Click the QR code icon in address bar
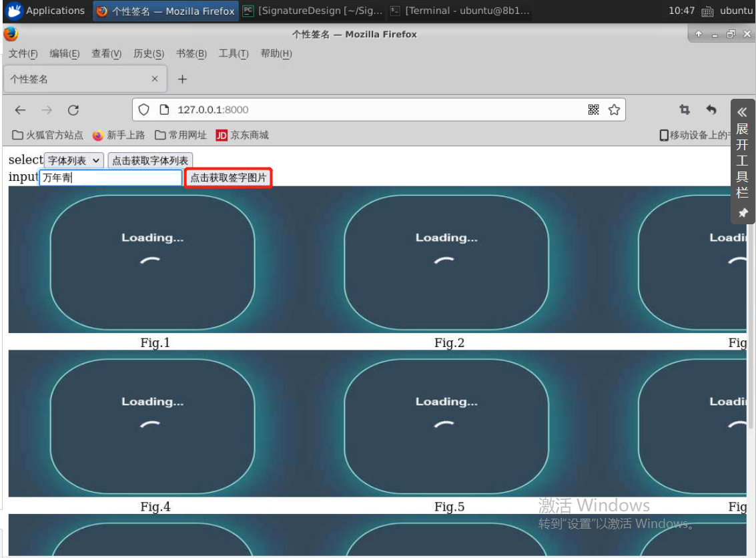Image resolution: width=756 pixels, height=558 pixels. click(x=593, y=110)
